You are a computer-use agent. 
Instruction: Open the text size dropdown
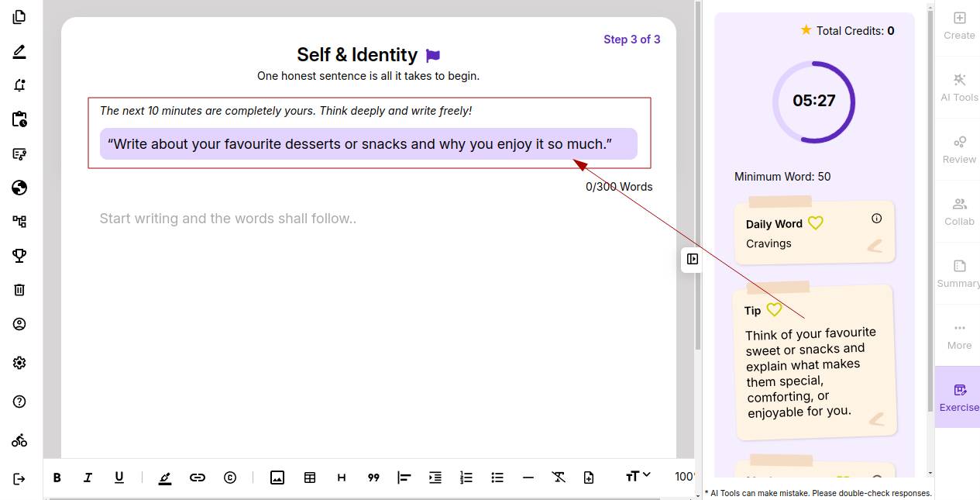[638, 476]
